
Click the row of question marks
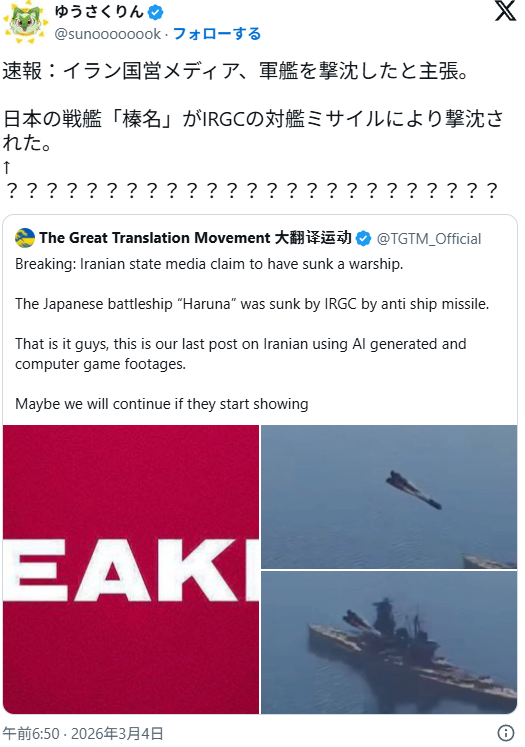[x=251, y=191]
